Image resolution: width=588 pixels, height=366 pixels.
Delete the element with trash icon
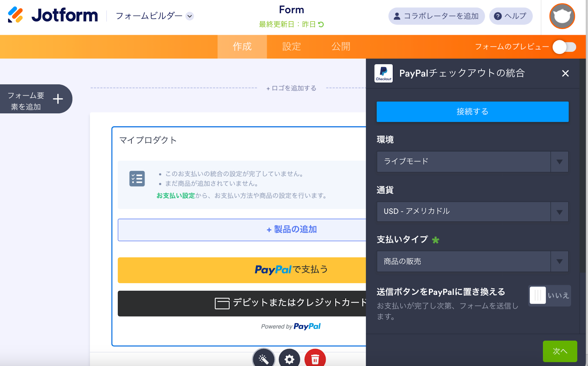click(x=315, y=359)
